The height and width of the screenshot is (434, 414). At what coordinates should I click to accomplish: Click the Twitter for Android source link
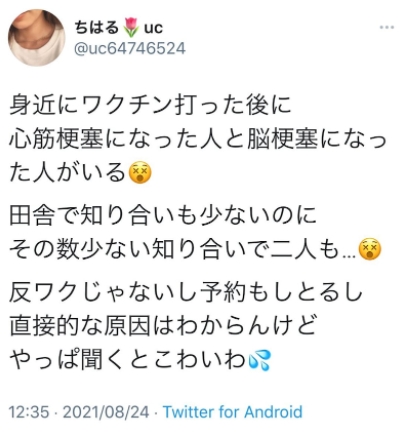coord(233,412)
